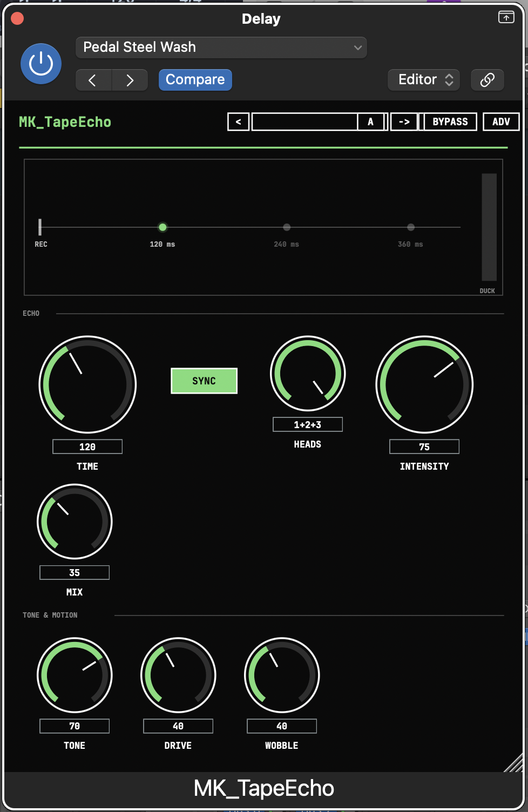Click the plugin's previous preset '<' button
Image resolution: width=528 pixels, height=812 pixels.
pyautogui.click(x=238, y=122)
